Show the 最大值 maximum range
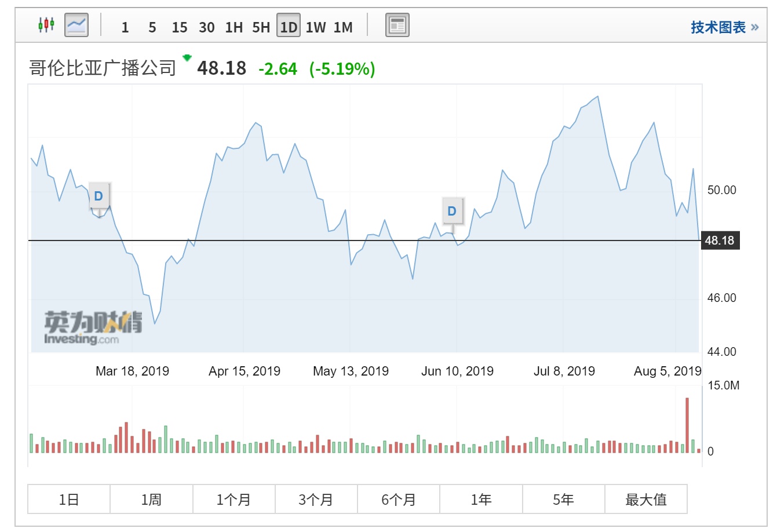 point(646,500)
